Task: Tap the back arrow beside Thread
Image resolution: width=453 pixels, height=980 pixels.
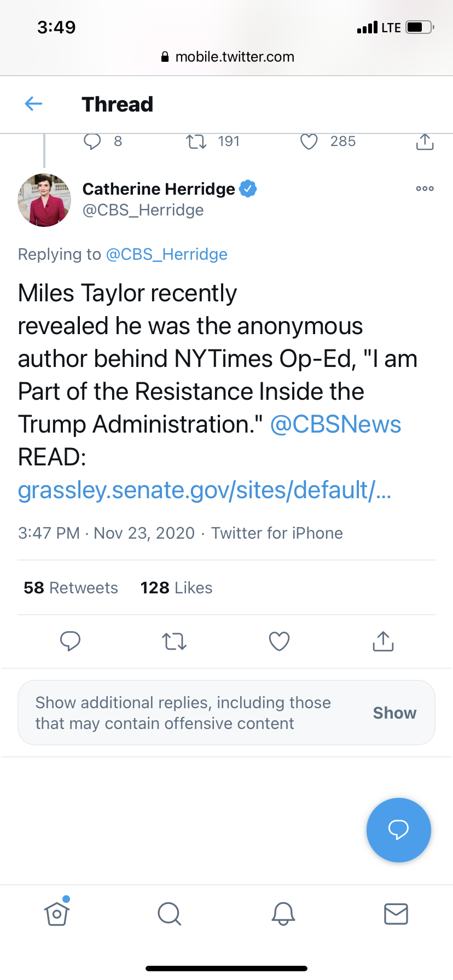Action: pyautogui.click(x=34, y=103)
